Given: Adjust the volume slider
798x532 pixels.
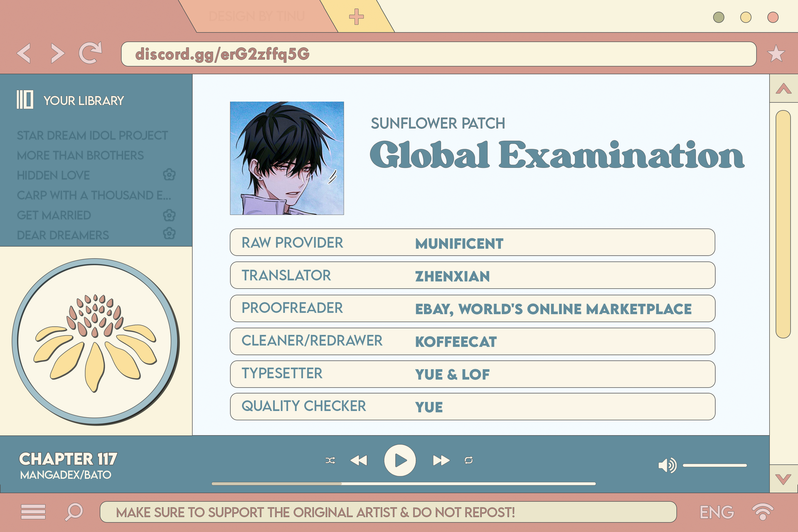Looking at the screenshot, I should 714,465.
